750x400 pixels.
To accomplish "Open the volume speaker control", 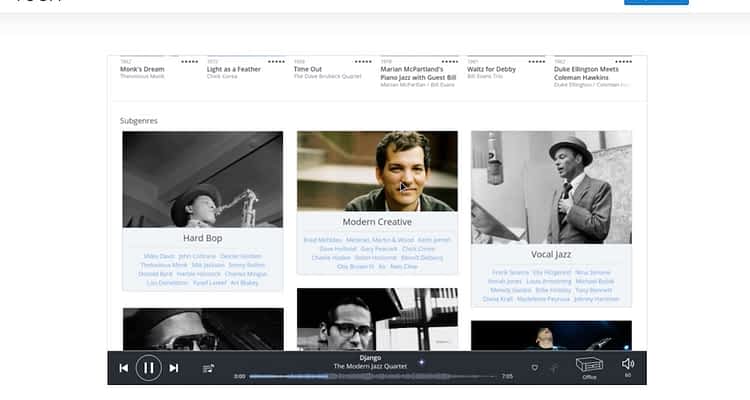I will (x=628, y=364).
